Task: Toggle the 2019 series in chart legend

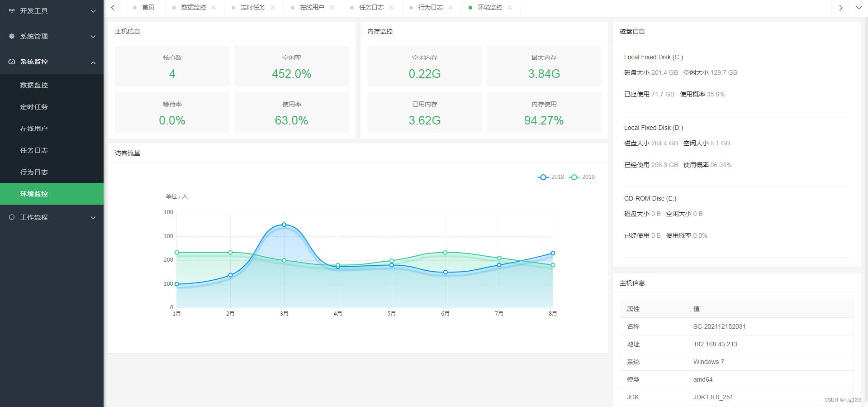Action: coord(582,177)
